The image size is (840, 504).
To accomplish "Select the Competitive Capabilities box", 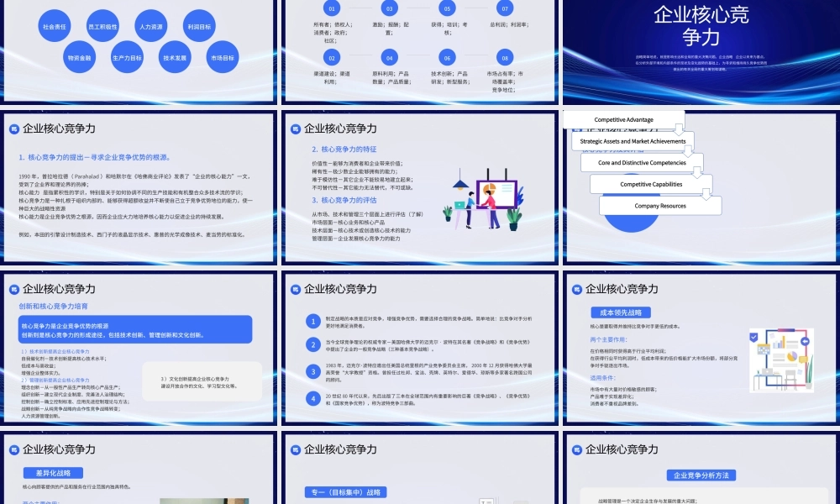I will pos(651,184).
